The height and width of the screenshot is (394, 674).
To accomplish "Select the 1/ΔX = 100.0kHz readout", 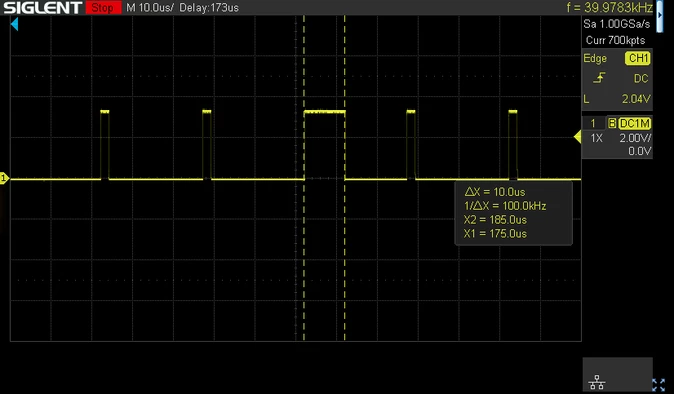I will pos(506,206).
